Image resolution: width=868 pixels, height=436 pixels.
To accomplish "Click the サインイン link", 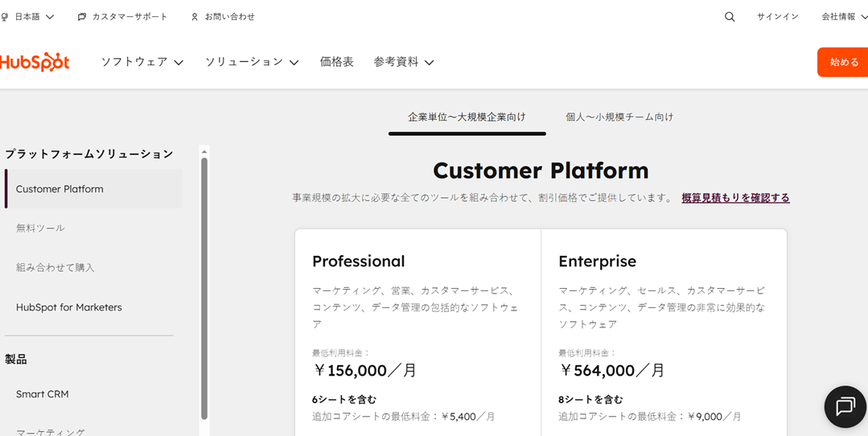I will point(778,17).
